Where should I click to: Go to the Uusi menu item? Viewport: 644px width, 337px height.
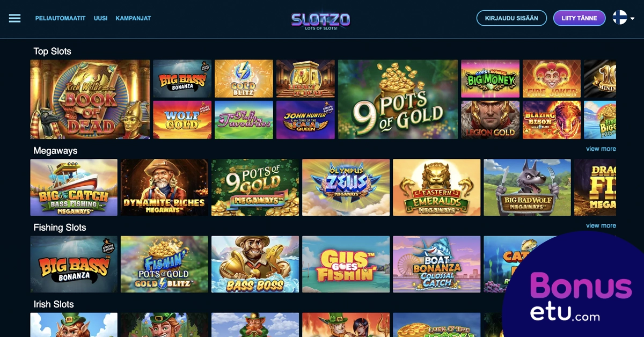tap(101, 18)
